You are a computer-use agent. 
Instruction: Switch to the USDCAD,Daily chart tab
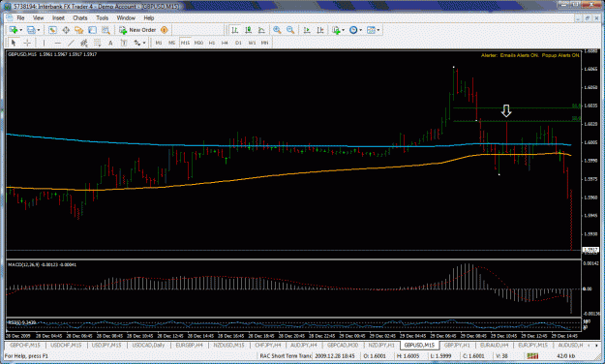pyautogui.click(x=148, y=345)
